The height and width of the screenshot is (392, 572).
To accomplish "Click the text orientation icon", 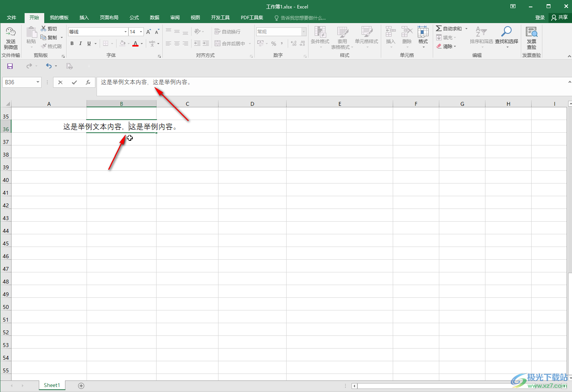I will [x=197, y=32].
